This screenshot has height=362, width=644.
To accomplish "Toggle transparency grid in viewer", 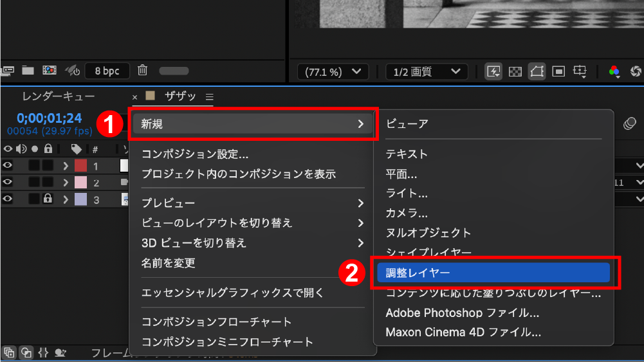I will (515, 71).
